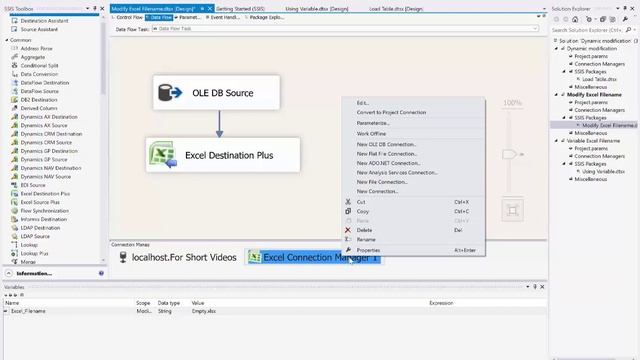The height and width of the screenshot is (360, 640).
Task: Click the search magnifier in Solution Explorer
Action: pyautogui.click(x=628, y=30)
